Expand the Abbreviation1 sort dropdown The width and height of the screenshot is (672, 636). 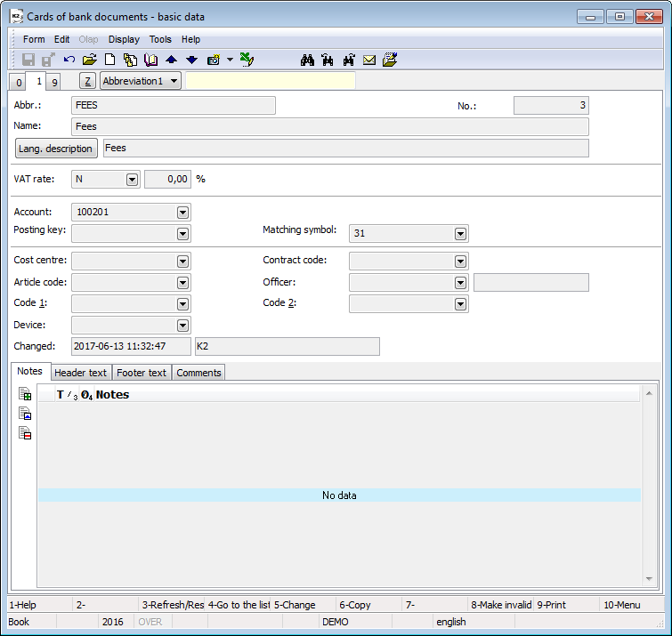point(173,81)
